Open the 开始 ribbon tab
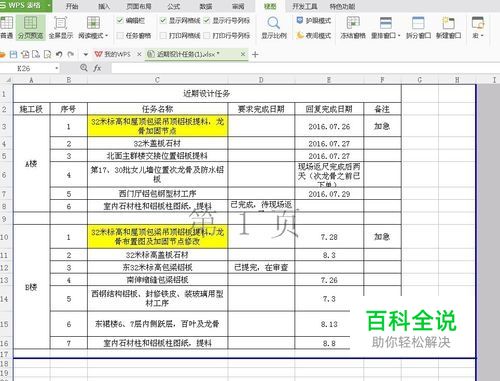This screenshot has height=381, width=500. click(72, 6)
